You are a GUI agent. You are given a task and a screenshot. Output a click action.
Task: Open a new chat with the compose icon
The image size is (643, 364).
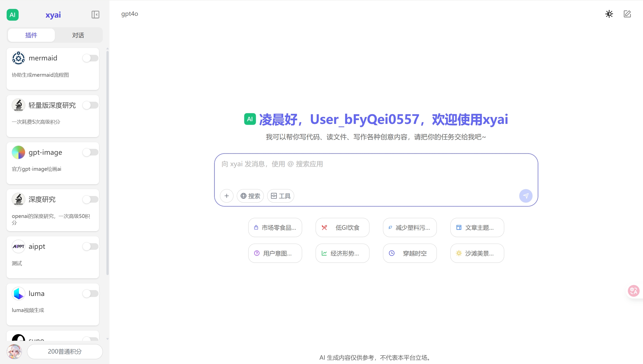(x=627, y=14)
